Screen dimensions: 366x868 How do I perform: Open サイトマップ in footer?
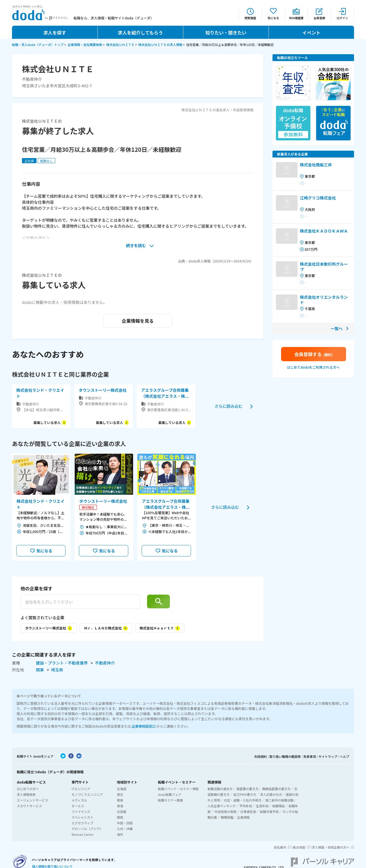coord(328,756)
